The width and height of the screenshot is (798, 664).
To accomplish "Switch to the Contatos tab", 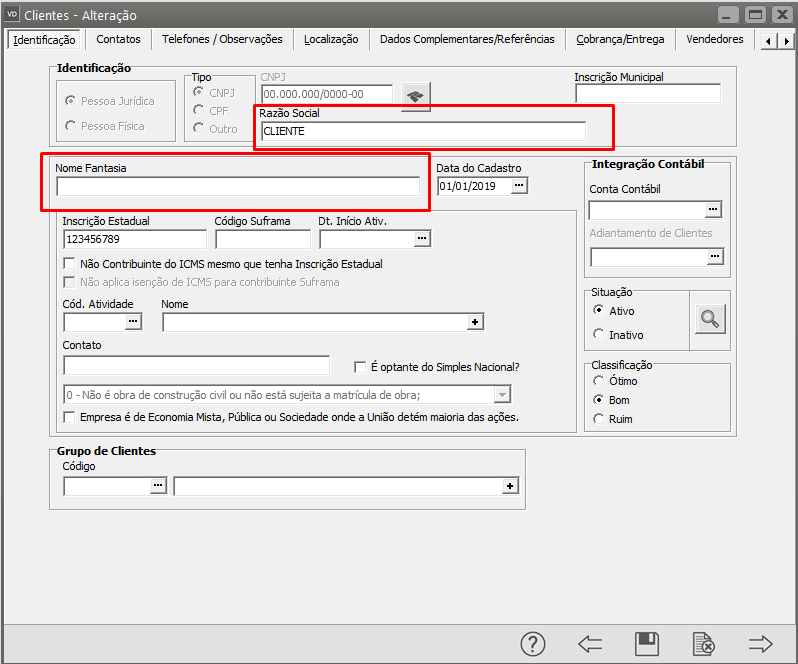I will pyautogui.click(x=118, y=39).
